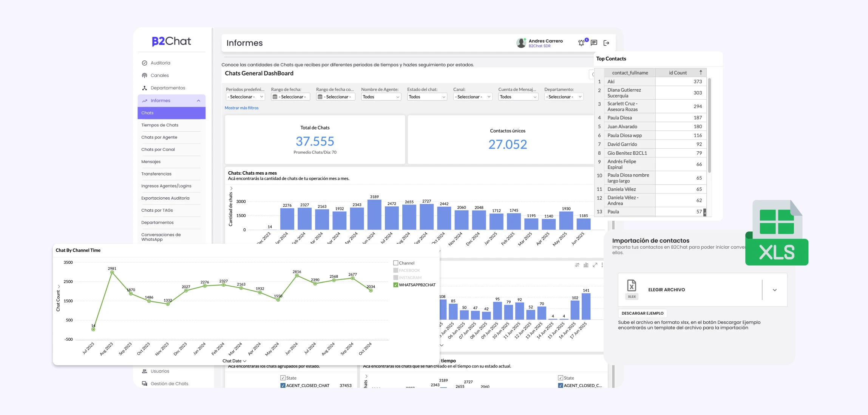Click Contactos únicos value 27.052
This screenshot has height=415, width=868.
coord(508,144)
